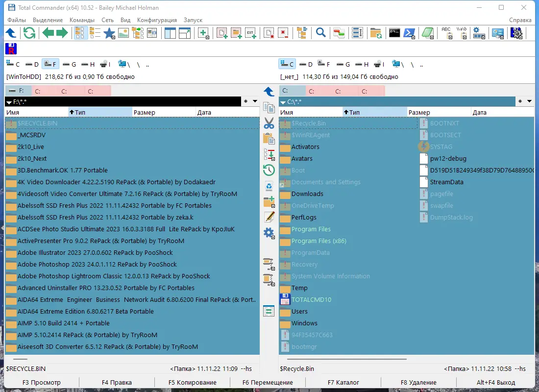The image size is (539, 392).
Task: Open gear configuration bar dropdown icon
Action: pyautogui.click(x=479, y=33)
